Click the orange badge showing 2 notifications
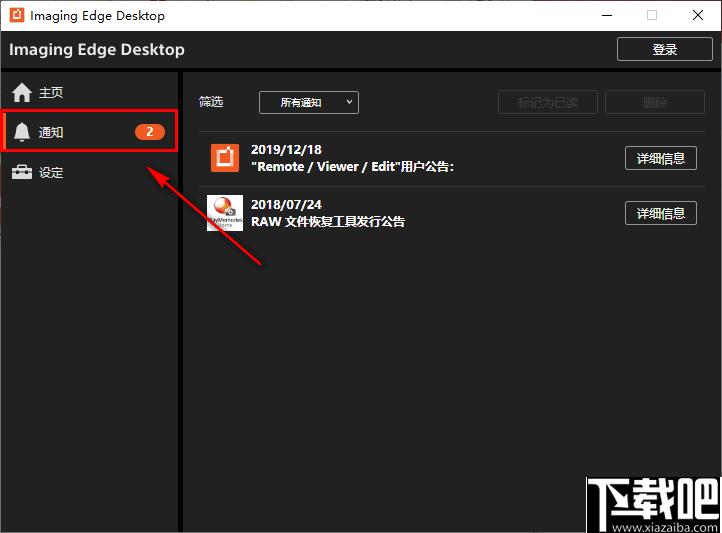Screen dimensions: 722x533 click(x=150, y=132)
